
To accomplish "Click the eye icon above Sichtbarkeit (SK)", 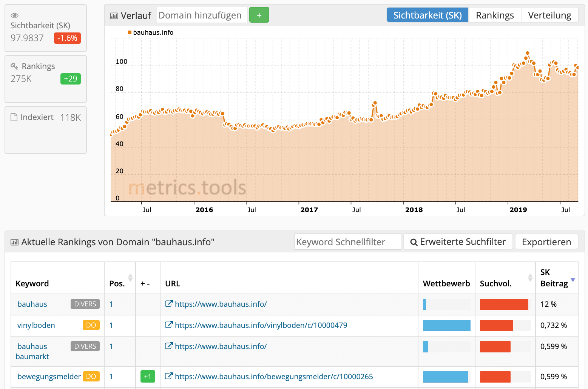I will click(x=14, y=15).
